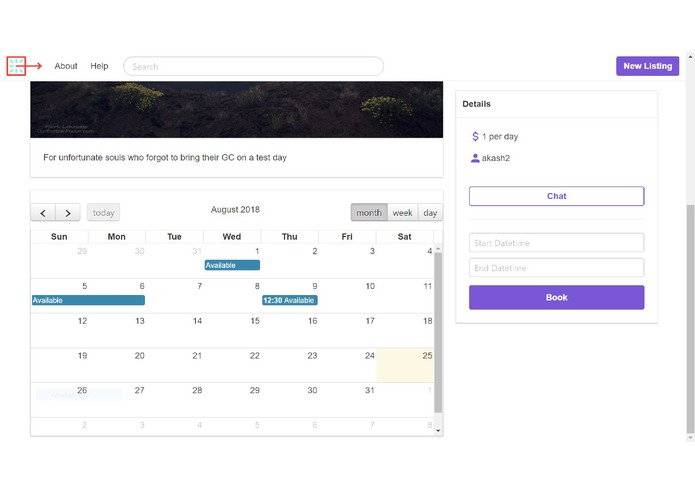Select August 12 in calendar
Screen dimensions: 695x494
click(x=59, y=331)
